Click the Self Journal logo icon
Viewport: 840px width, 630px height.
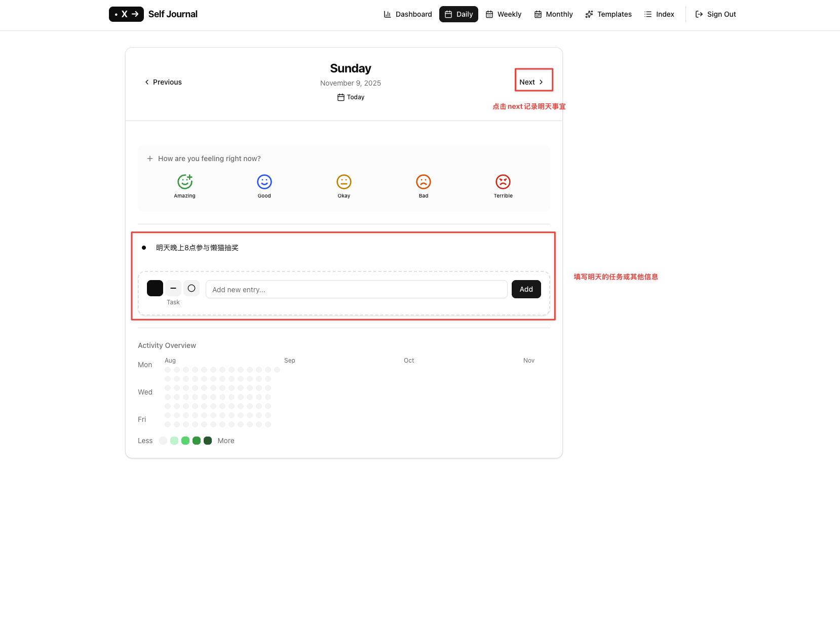(126, 14)
